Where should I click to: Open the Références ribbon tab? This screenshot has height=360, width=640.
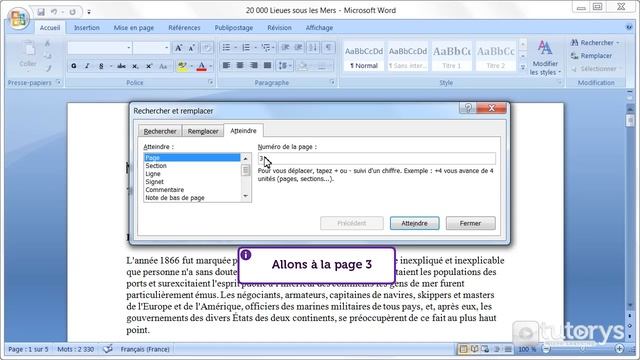(184, 28)
